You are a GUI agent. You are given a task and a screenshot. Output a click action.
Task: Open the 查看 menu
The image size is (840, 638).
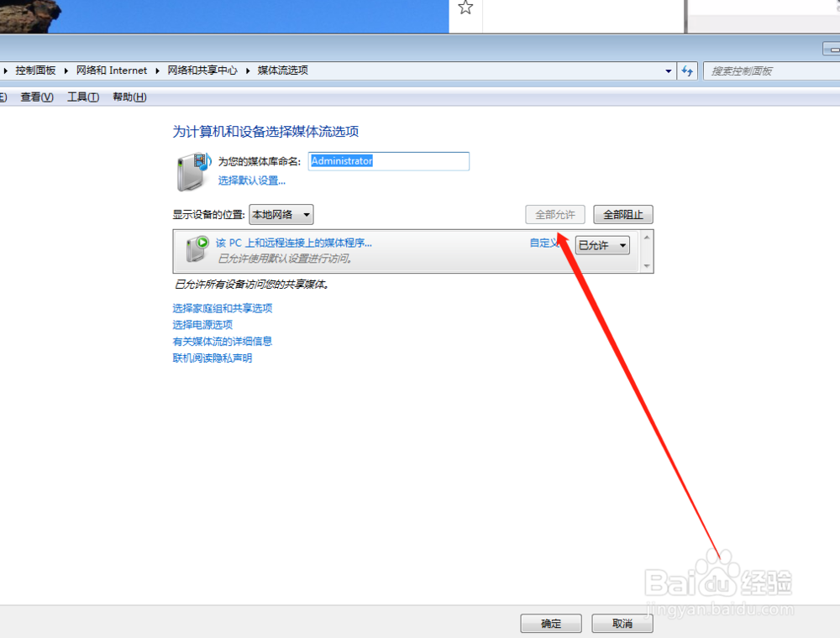(36, 97)
